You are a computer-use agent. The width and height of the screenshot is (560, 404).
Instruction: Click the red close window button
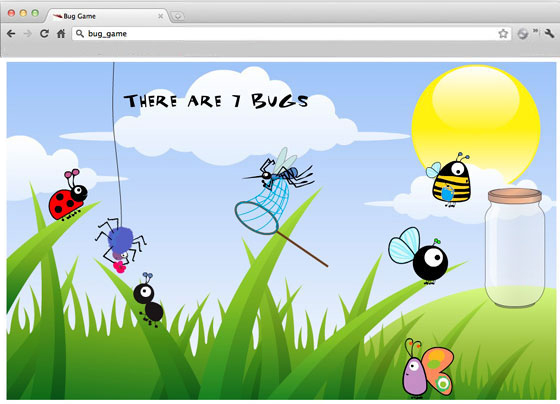(x=11, y=13)
